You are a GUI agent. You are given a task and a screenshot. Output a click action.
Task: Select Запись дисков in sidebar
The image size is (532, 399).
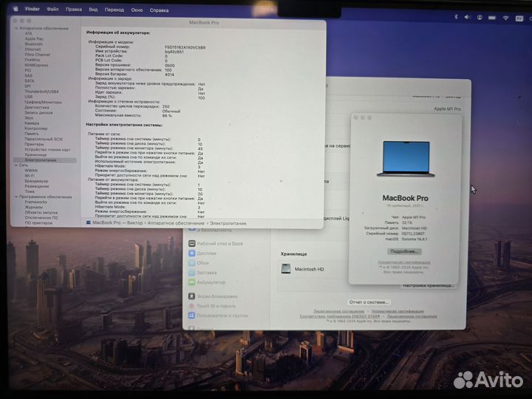(x=38, y=112)
